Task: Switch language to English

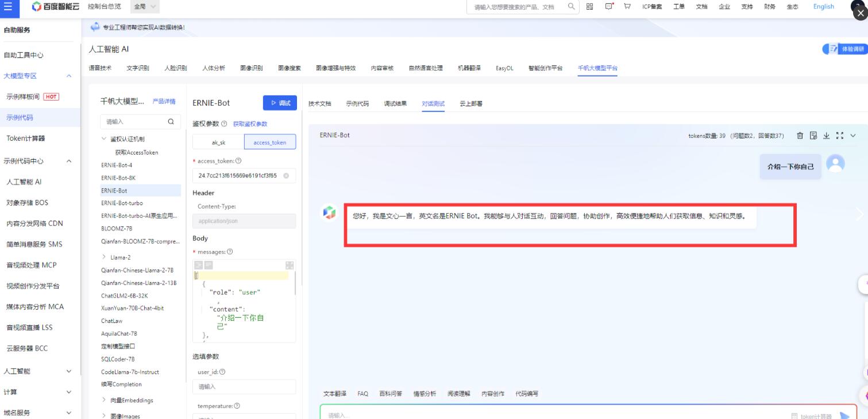Action: pos(823,6)
